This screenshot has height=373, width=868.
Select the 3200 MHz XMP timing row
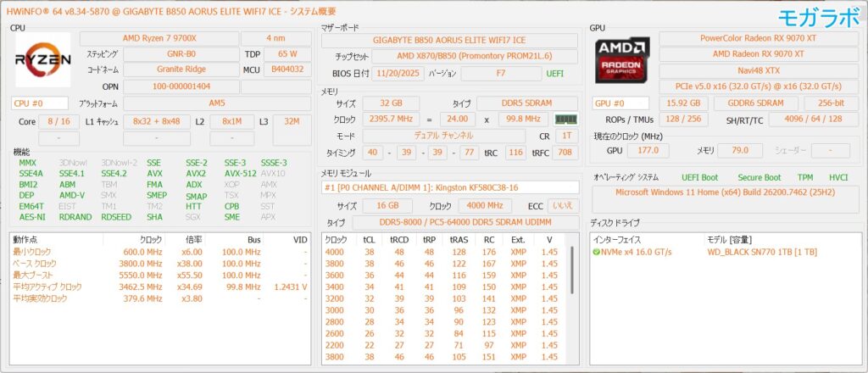(x=441, y=299)
